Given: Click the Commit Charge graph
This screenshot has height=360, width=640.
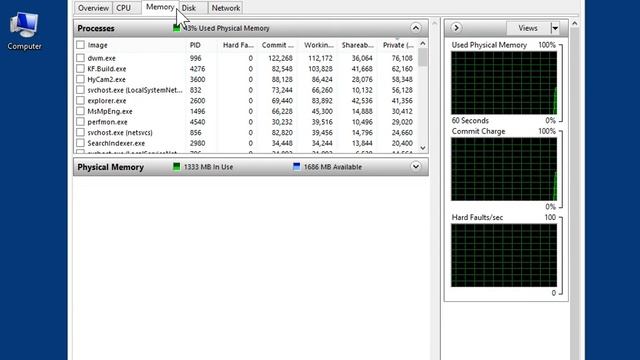Looking at the screenshot, I should tap(504, 169).
